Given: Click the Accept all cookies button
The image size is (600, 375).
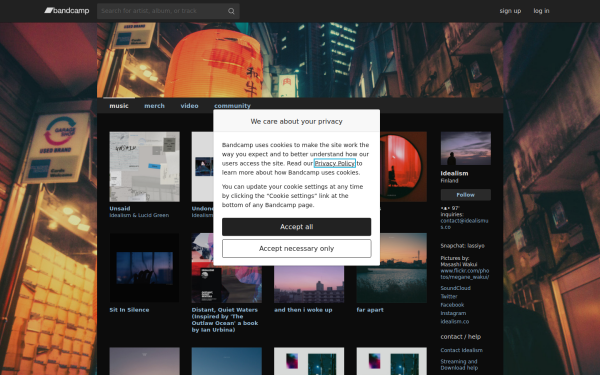Looking at the screenshot, I should coord(297,227).
